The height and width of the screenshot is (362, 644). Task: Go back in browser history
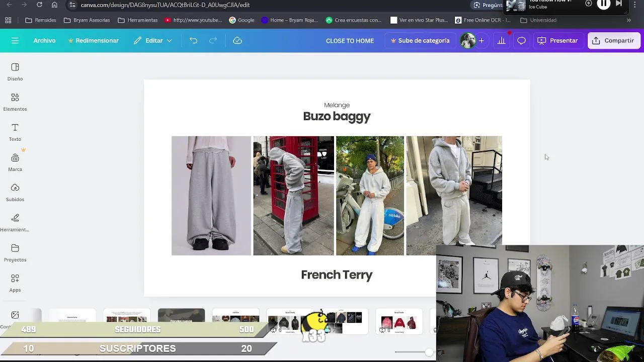[9, 5]
